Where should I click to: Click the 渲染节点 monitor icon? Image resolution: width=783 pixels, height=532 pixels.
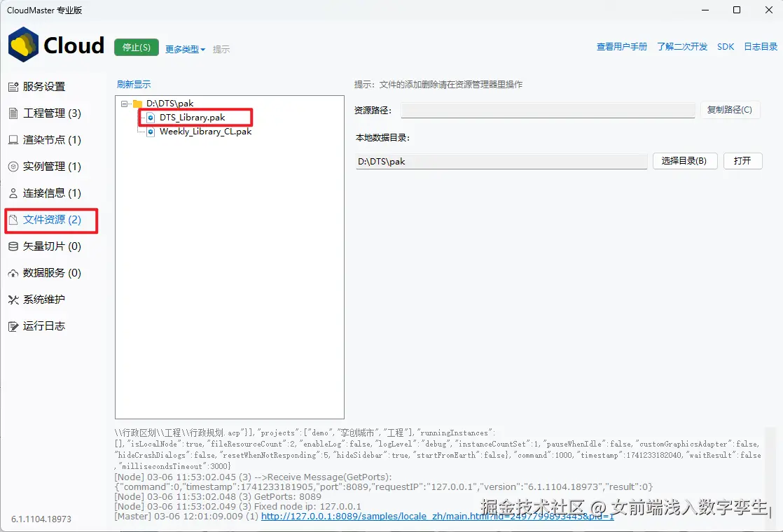click(x=13, y=140)
